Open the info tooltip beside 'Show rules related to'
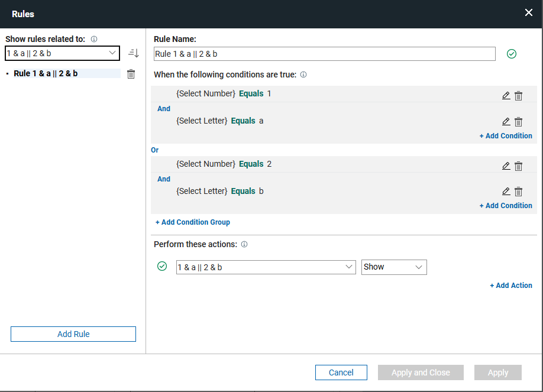Image resolution: width=543 pixels, height=392 pixels. pyautogui.click(x=93, y=39)
